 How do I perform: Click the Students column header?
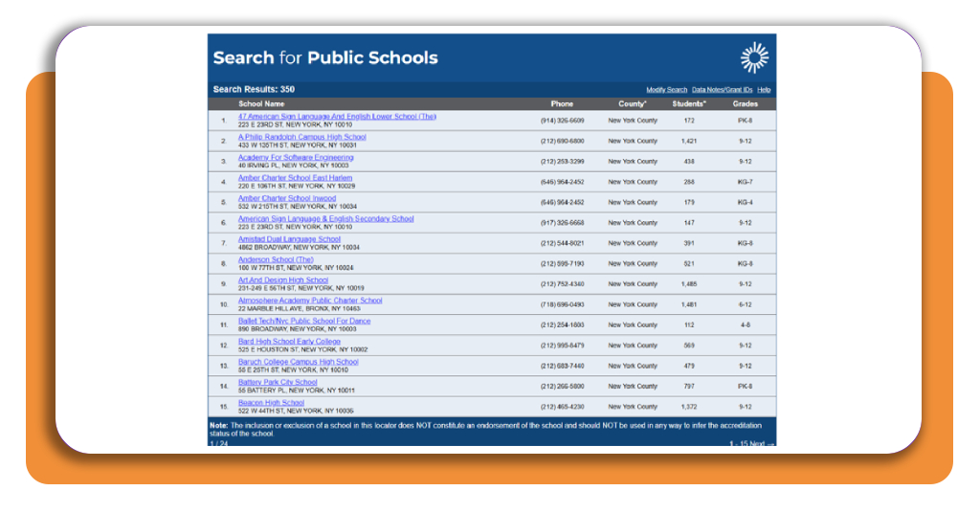click(x=689, y=103)
